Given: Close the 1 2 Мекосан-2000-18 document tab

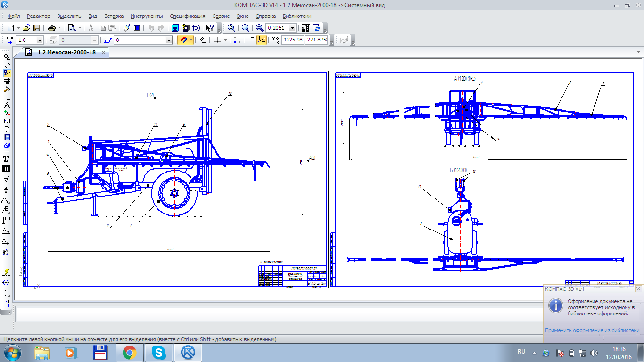Looking at the screenshot, I should click(104, 52).
